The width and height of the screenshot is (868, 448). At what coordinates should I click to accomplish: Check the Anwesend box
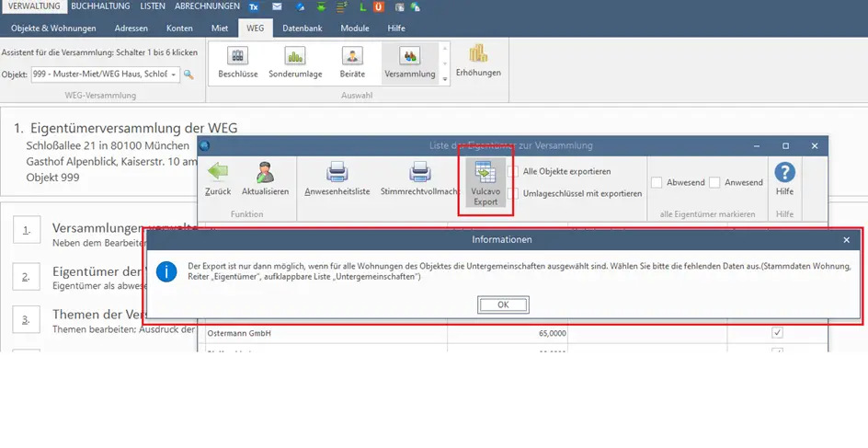pyautogui.click(x=714, y=182)
